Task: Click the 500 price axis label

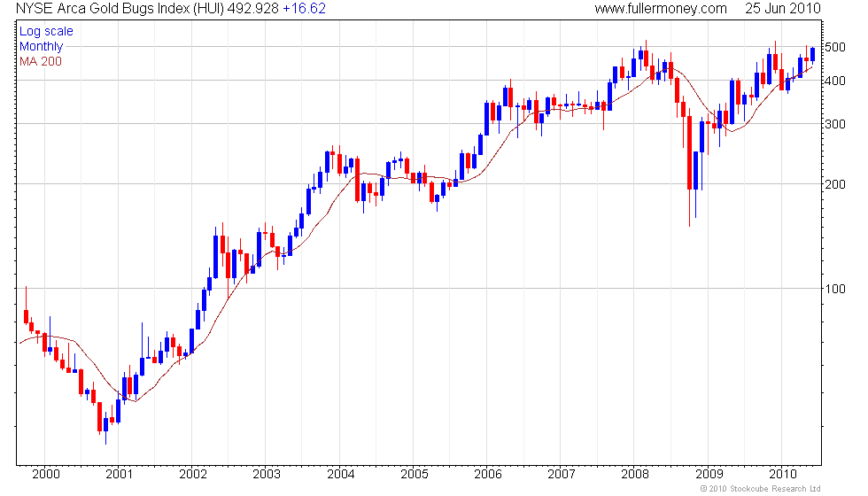Action: [x=834, y=47]
